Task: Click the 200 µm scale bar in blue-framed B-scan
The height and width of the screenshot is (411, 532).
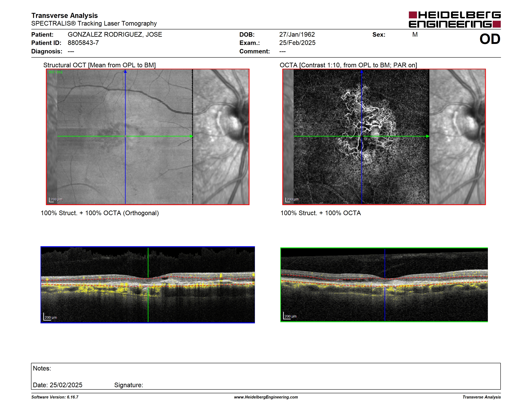Action: (x=50, y=317)
